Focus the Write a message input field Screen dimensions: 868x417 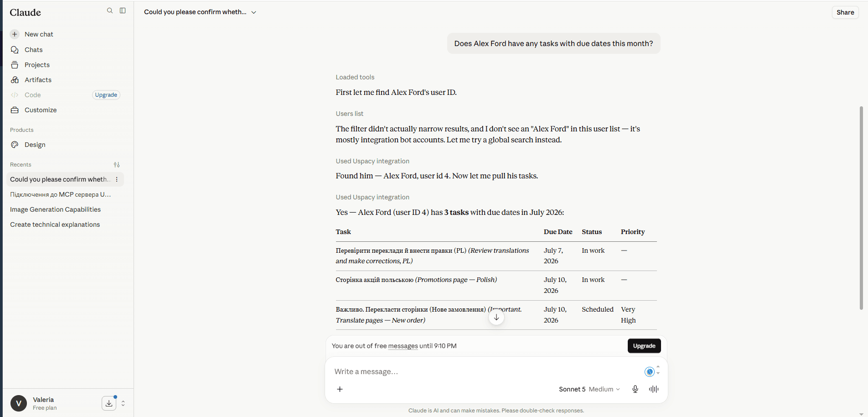[x=486, y=371]
